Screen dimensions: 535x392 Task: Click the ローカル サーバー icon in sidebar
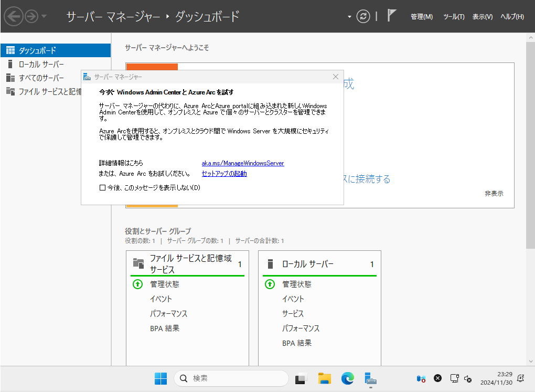[10, 64]
